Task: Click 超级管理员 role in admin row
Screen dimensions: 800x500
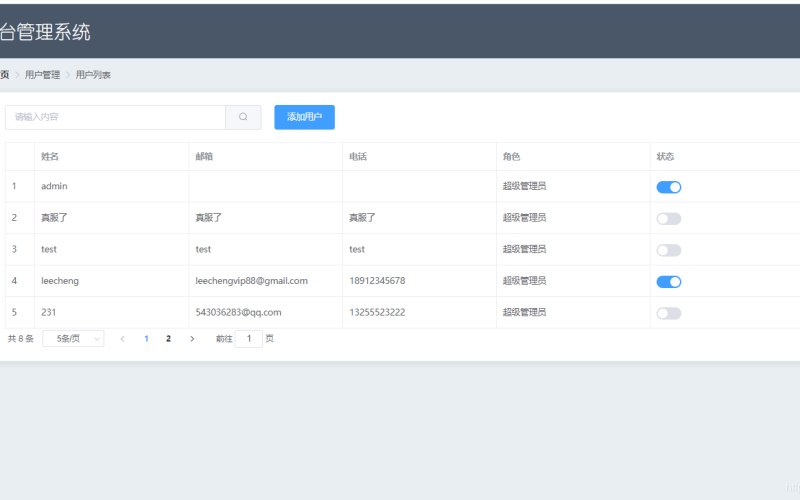Action: click(x=524, y=186)
